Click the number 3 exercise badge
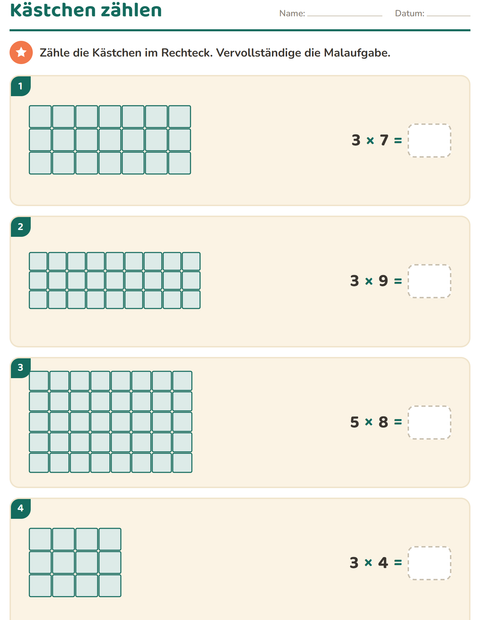The image size is (480, 620). click(x=21, y=368)
